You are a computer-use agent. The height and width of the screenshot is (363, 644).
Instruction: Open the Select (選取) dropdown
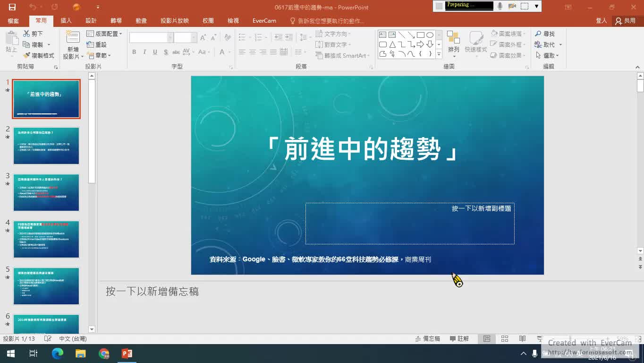[x=547, y=55]
